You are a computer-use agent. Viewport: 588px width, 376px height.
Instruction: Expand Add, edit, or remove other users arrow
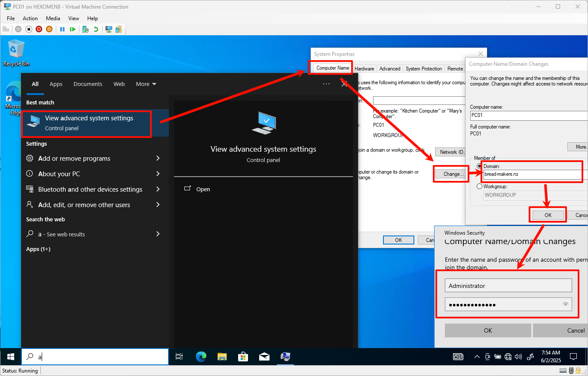[x=158, y=205]
